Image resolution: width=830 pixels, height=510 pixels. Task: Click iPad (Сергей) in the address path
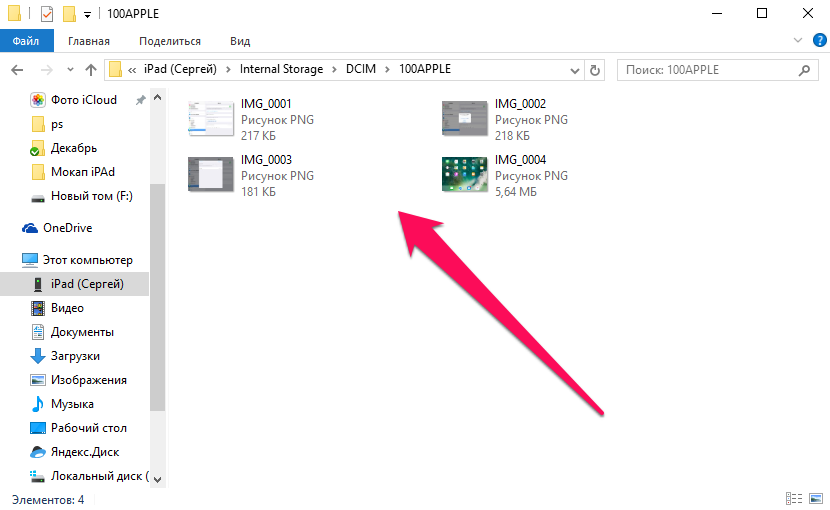pos(180,69)
